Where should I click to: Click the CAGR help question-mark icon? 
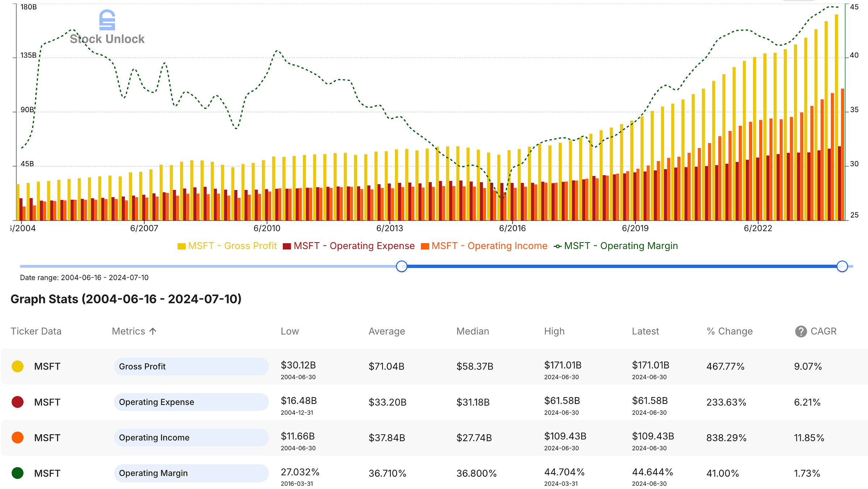pyautogui.click(x=801, y=331)
